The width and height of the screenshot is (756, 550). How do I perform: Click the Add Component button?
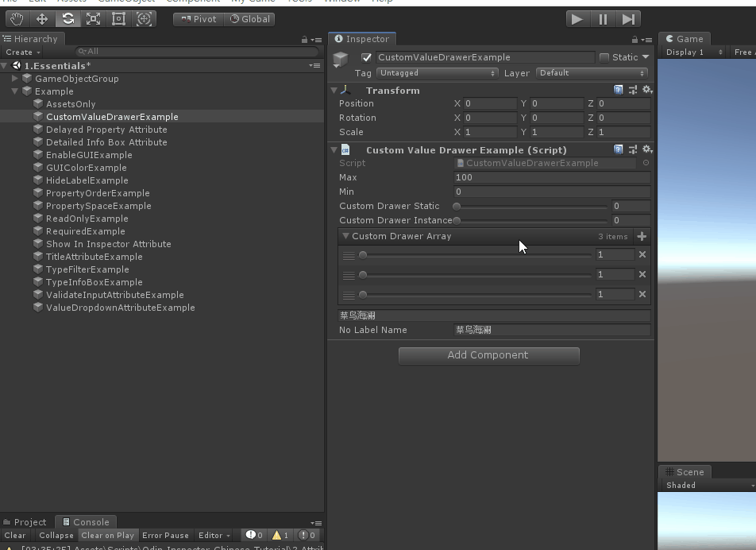coord(488,355)
